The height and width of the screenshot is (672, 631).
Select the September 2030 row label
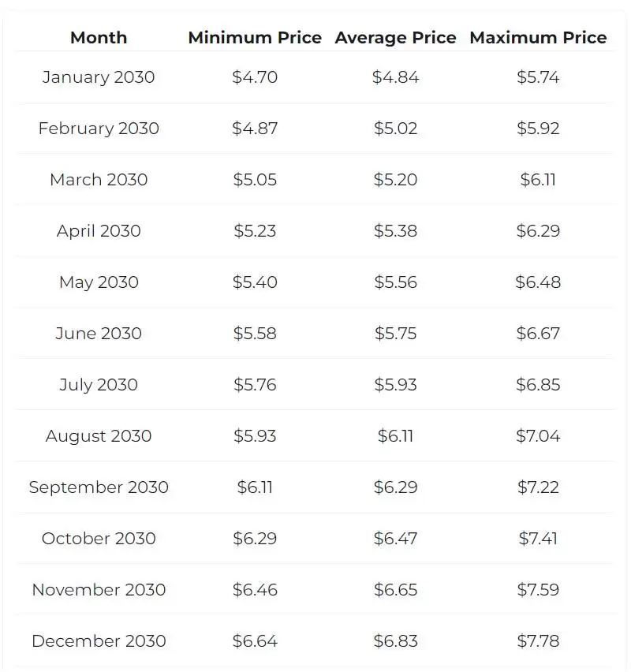click(99, 487)
